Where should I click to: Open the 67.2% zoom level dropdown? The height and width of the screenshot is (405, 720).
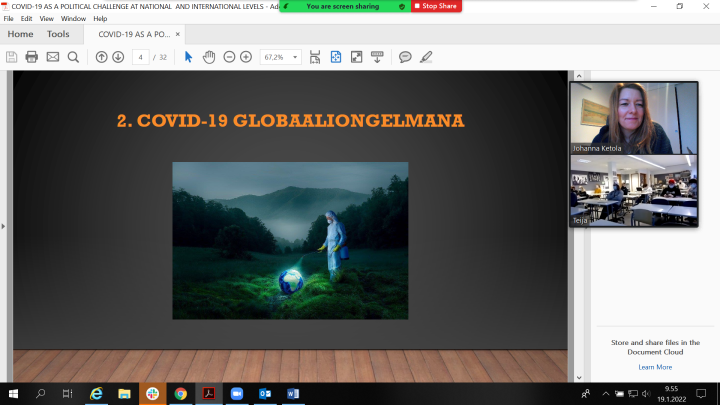click(280, 57)
